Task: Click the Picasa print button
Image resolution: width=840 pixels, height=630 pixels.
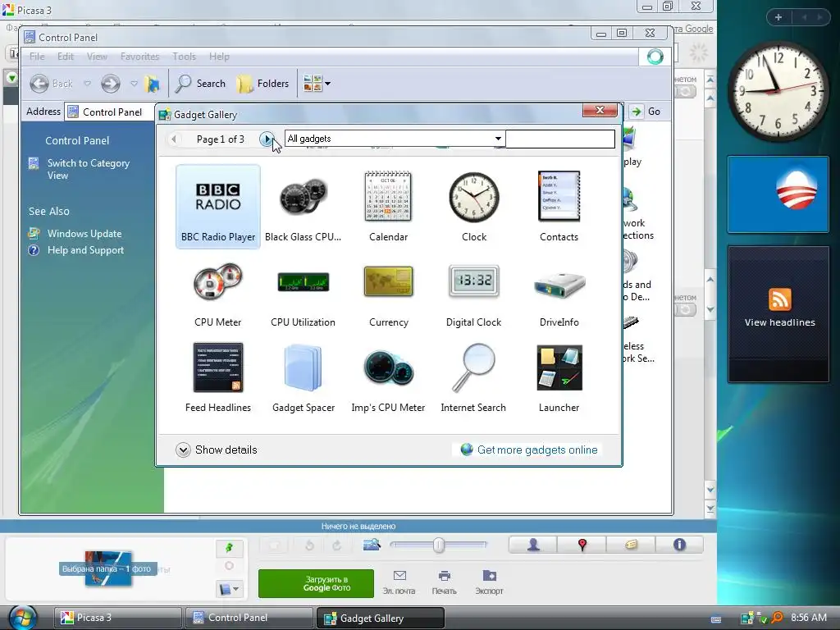Action: click(x=444, y=583)
